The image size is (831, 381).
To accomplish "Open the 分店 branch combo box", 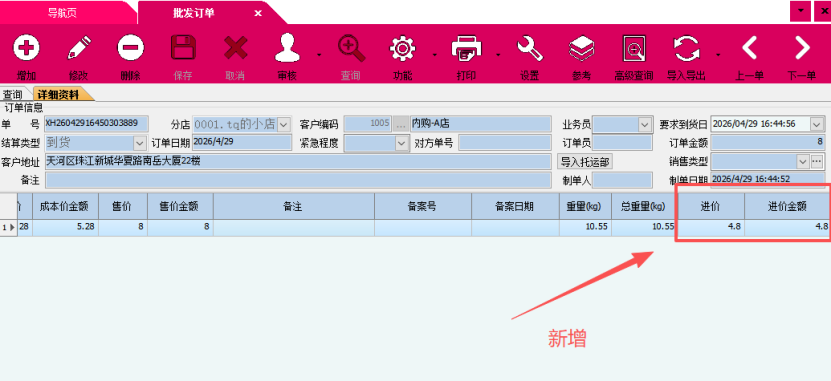I will pyautogui.click(x=284, y=125).
